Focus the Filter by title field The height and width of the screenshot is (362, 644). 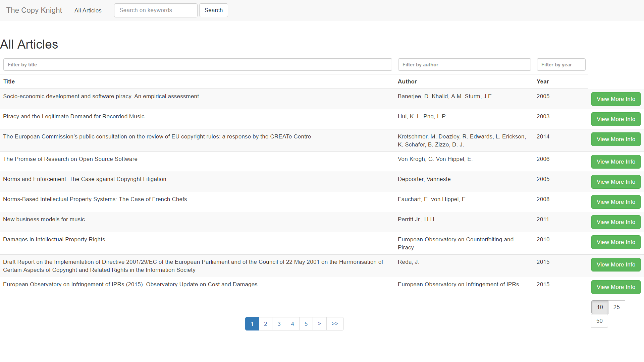click(198, 65)
